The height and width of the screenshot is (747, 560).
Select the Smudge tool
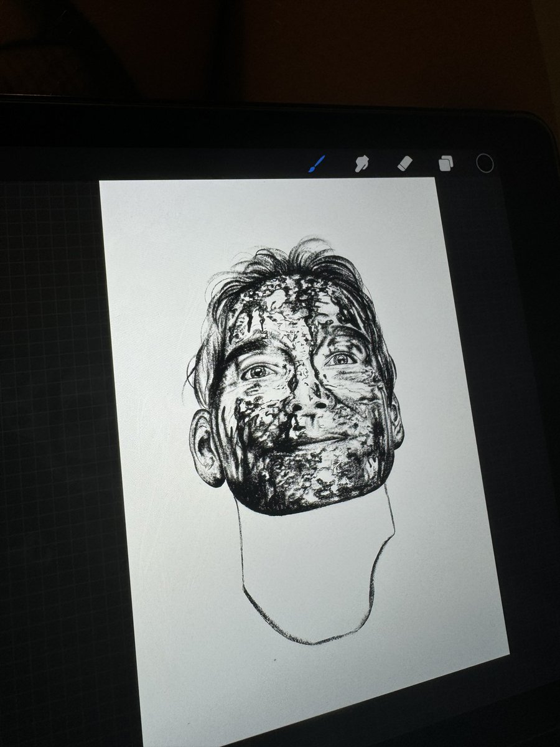click(360, 164)
